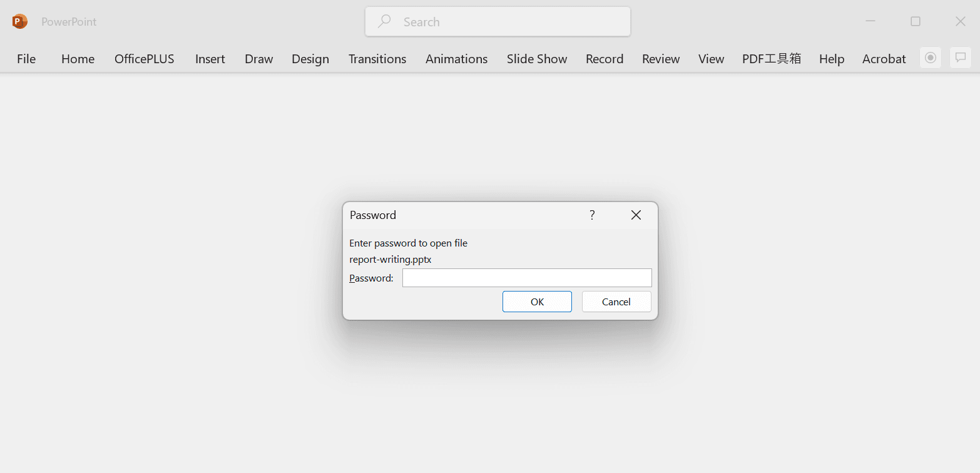Open the PDF工具箱 tab
Viewport: 980px width, 473px height.
772,59
